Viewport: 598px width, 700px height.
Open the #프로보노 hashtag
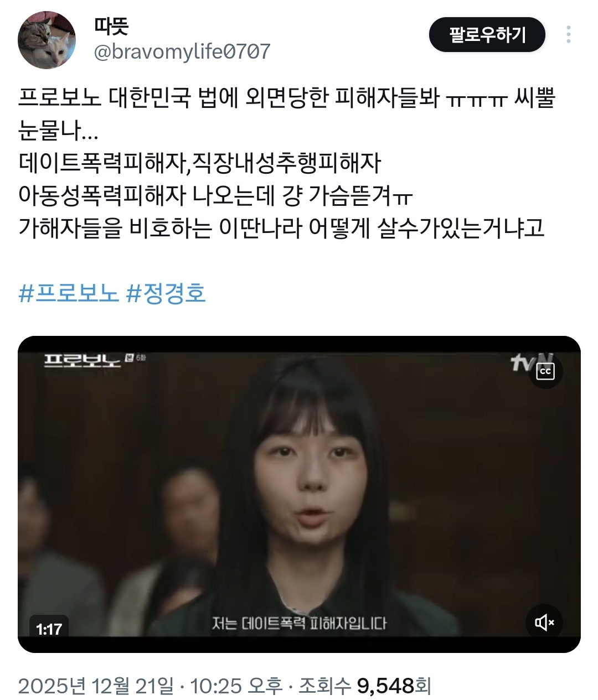pyautogui.click(x=69, y=293)
